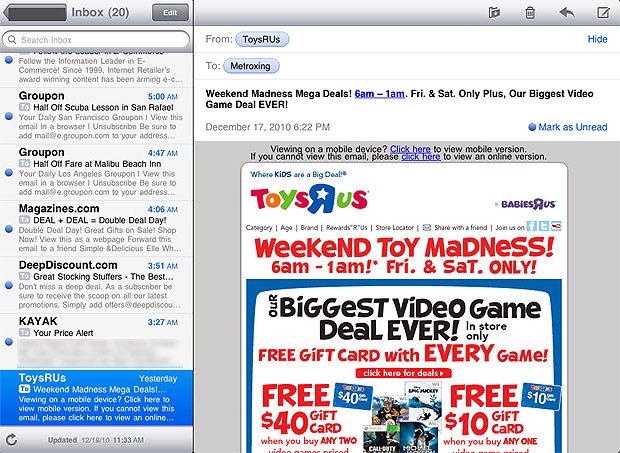Focus the Search Inbox field

[x=96, y=40]
